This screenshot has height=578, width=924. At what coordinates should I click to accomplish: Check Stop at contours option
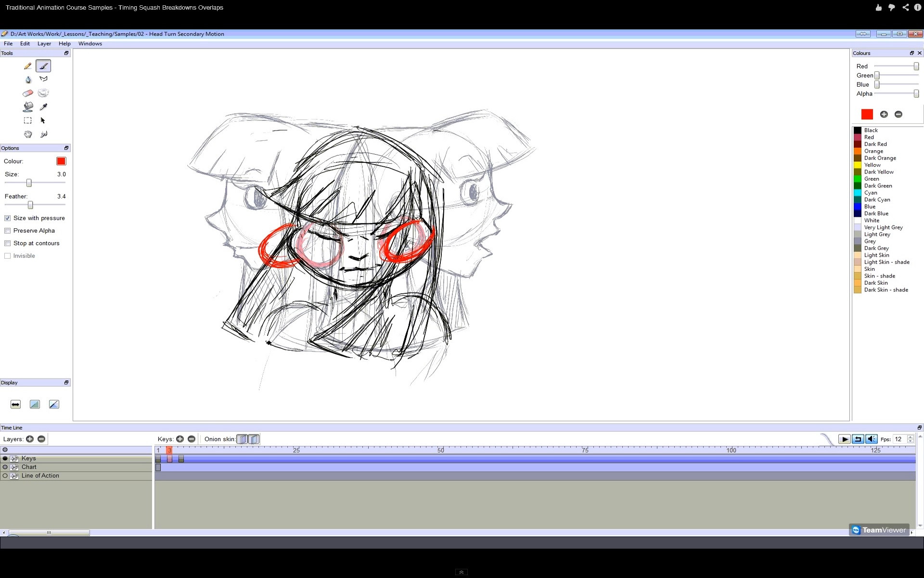pyautogui.click(x=8, y=243)
